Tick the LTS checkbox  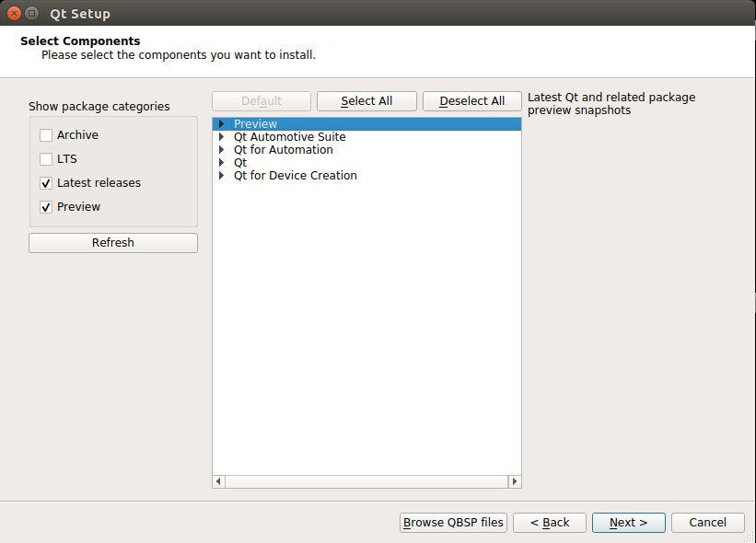point(46,159)
